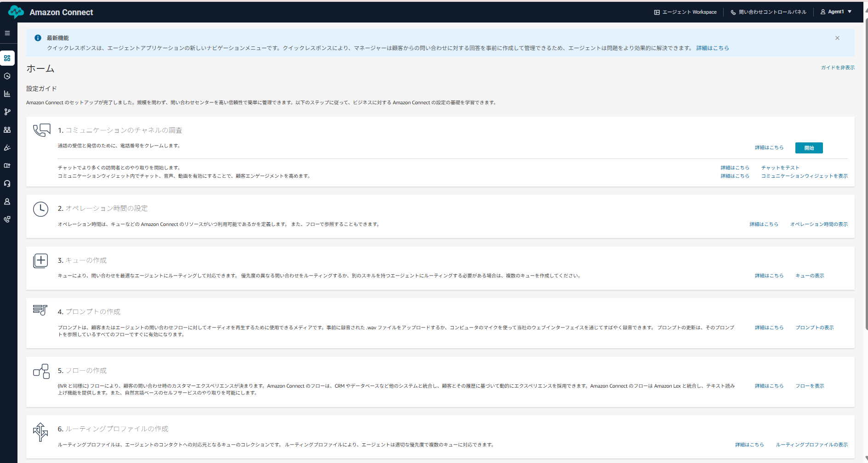868x463 pixels.
Task: Open the phone chat channels sidebar icon
Action: coord(7,219)
